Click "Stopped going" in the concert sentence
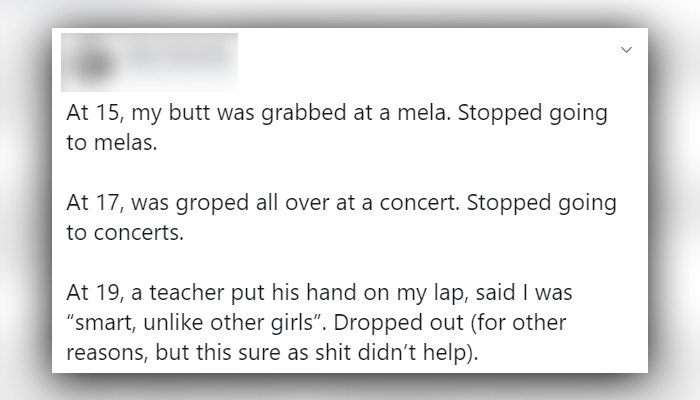This screenshot has height=400, width=700. point(542,204)
